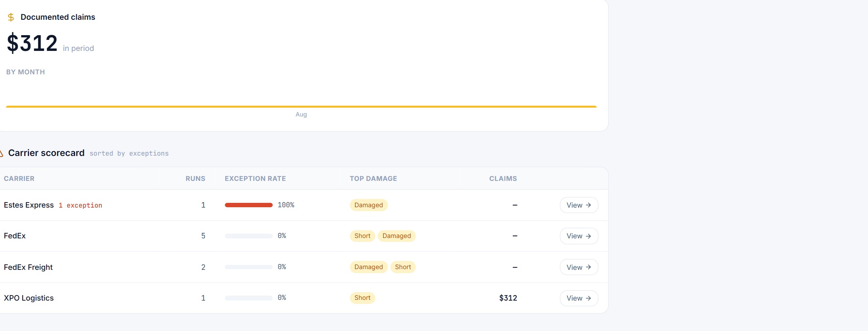Screen dimensions: 868x331
Task: Open the Estes Express View button
Action: (x=579, y=205)
